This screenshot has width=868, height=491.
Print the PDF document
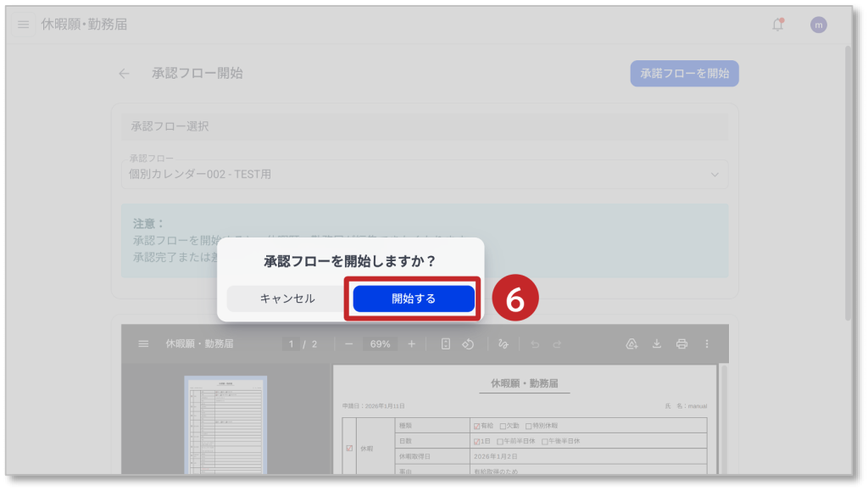point(682,344)
